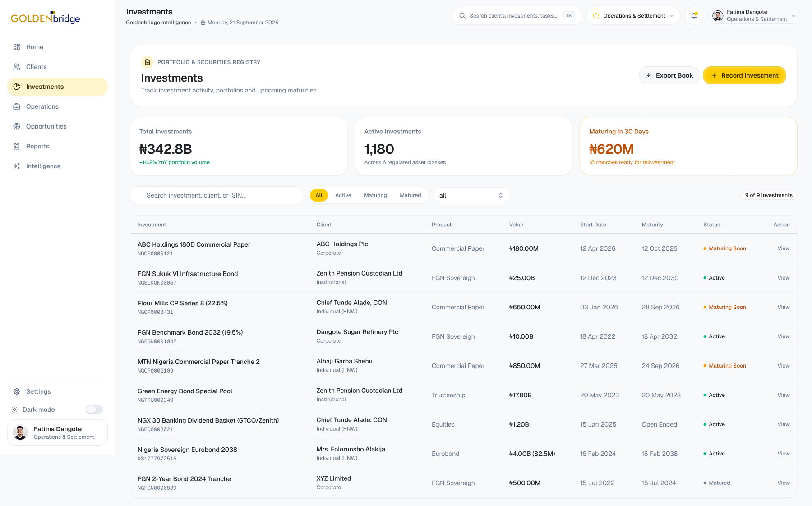812x506 pixels.
Task: Select the Maturing filter pill
Action: click(375, 195)
